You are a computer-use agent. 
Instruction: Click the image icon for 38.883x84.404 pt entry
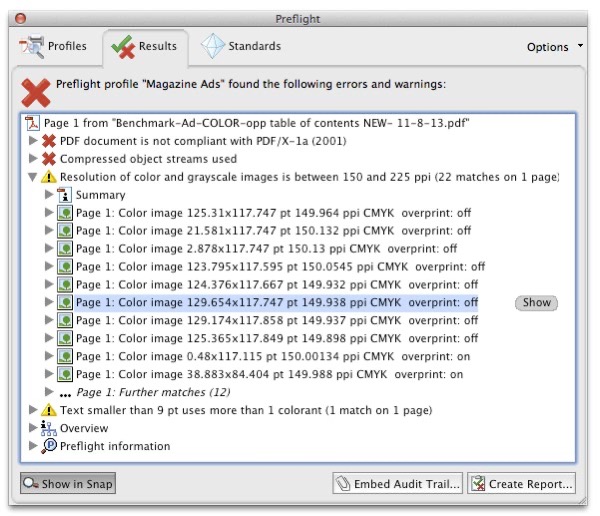click(x=65, y=374)
